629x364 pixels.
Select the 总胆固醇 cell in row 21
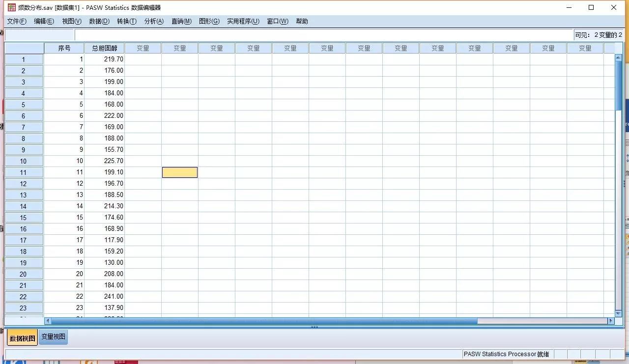pos(104,285)
